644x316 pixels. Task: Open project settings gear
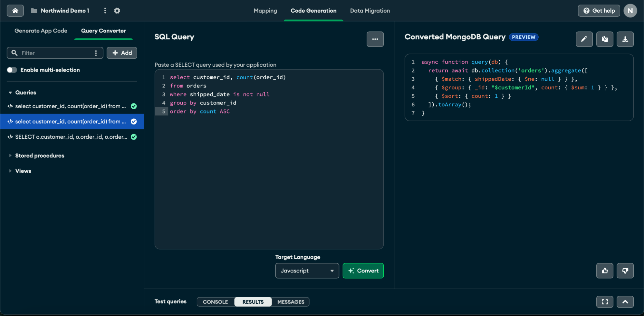(117, 11)
